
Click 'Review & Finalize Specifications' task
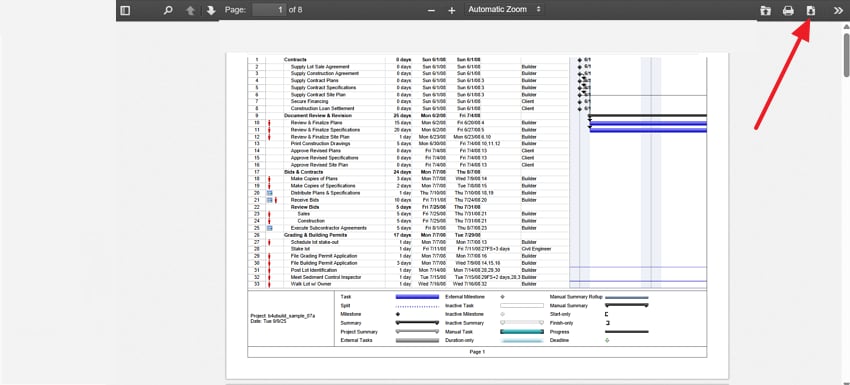pyautogui.click(x=325, y=130)
